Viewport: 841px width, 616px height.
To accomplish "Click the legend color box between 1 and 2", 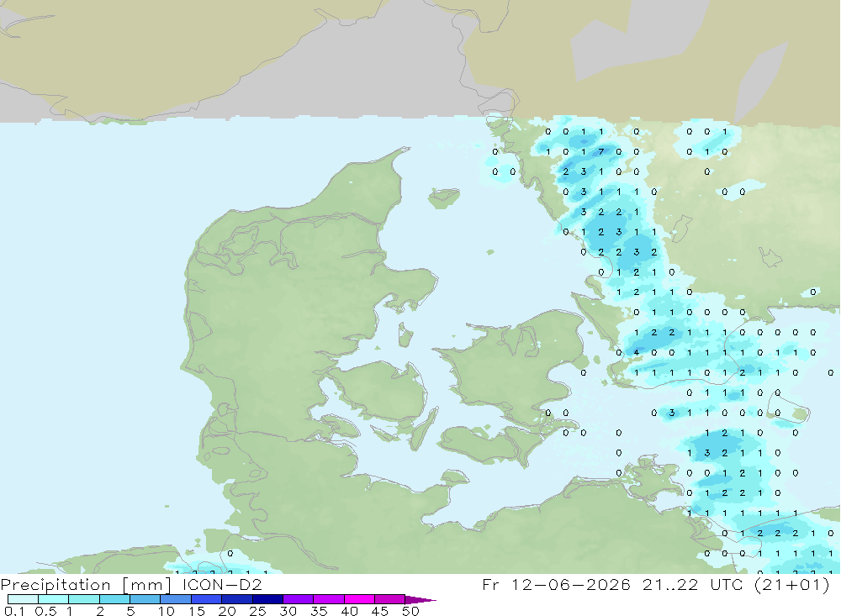I will tap(84, 599).
